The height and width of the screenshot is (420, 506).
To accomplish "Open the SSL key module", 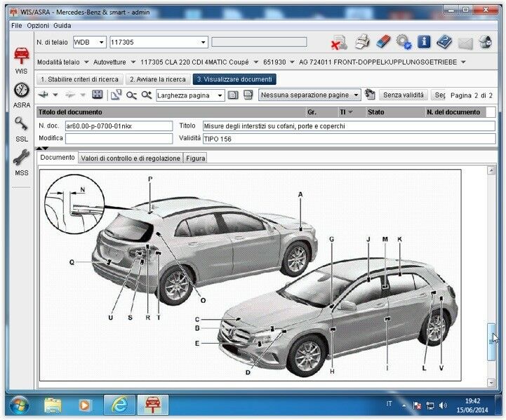I will [21, 129].
